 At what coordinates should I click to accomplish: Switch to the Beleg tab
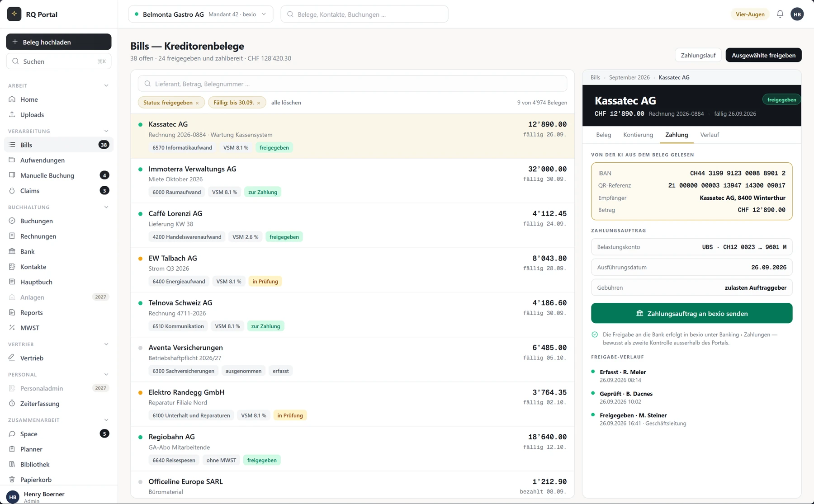pos(603,135)
